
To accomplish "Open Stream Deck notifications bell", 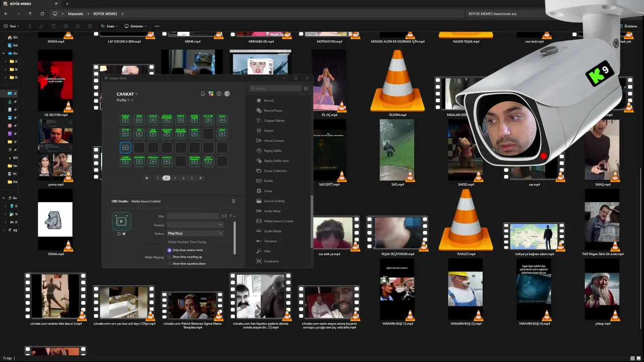I will [203, 94].
